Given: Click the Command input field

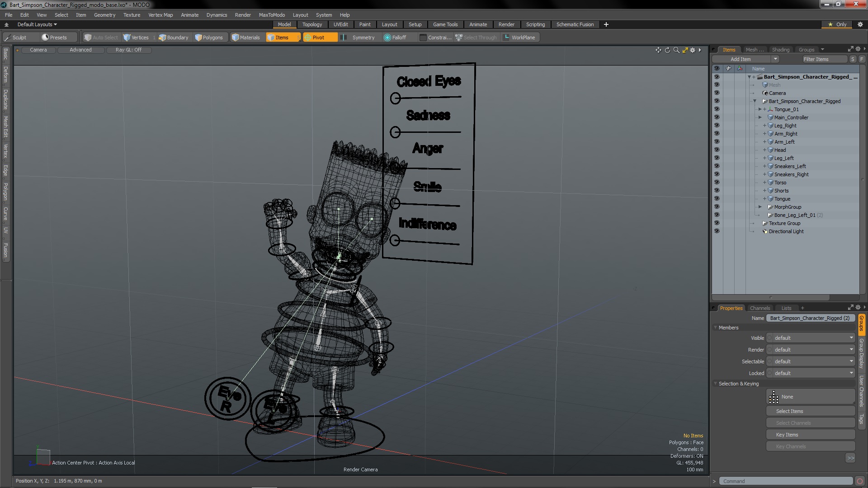Looking at the screenshot, I should tap(786, 481).
